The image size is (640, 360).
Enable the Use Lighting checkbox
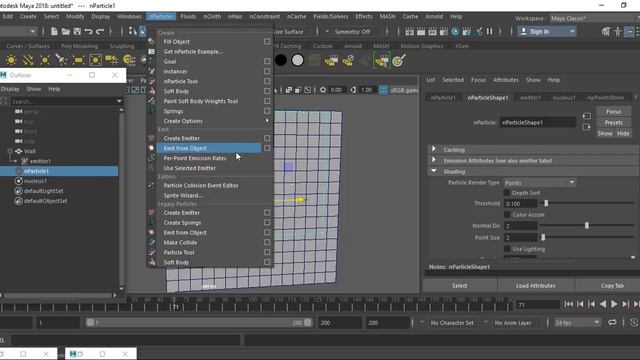[x=507, y=249]
